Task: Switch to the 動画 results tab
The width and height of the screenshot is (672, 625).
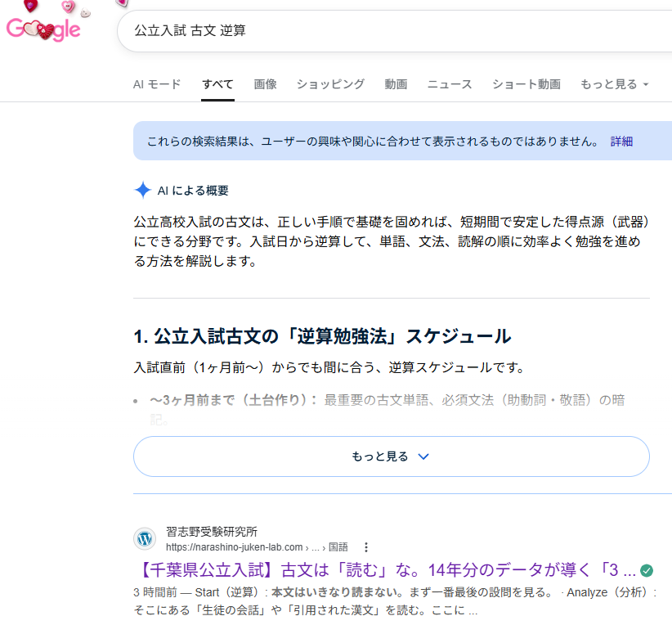Action: pos(396,84)
